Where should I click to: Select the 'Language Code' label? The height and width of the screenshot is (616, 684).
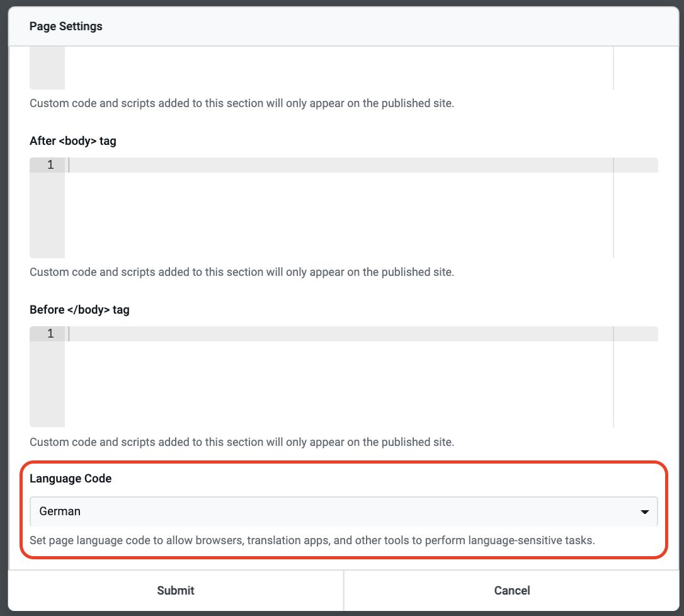click(x=71, y=479)
